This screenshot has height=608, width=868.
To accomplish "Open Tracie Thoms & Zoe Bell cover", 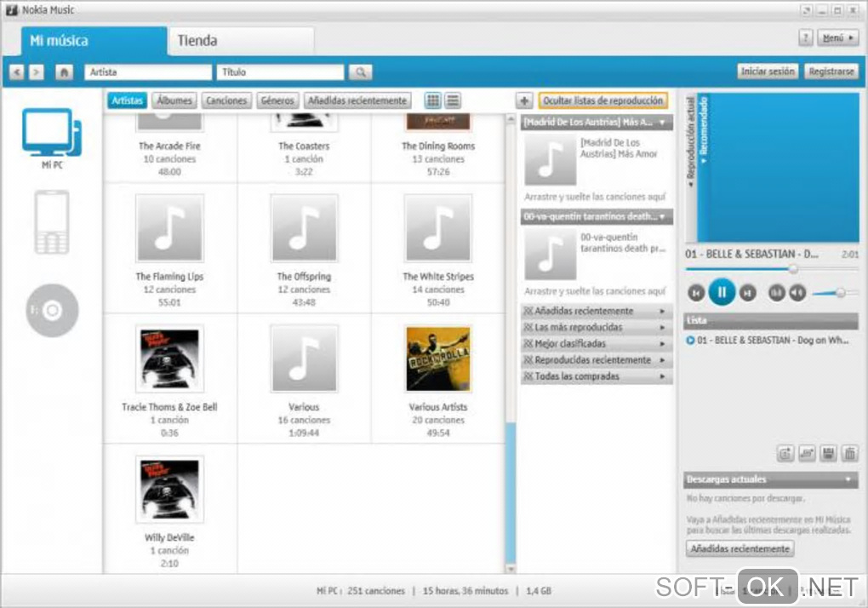I will [x=170, y=358].
